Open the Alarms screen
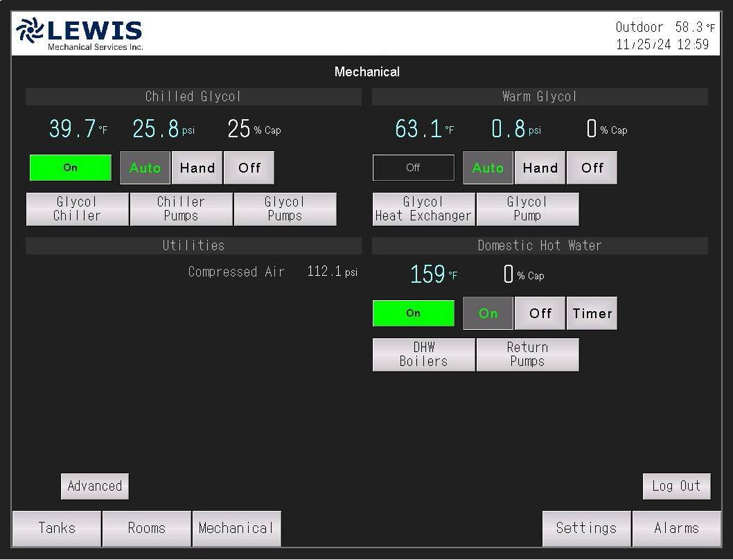The width and height of the screenshot is (733, 560). tap(676, 527)
